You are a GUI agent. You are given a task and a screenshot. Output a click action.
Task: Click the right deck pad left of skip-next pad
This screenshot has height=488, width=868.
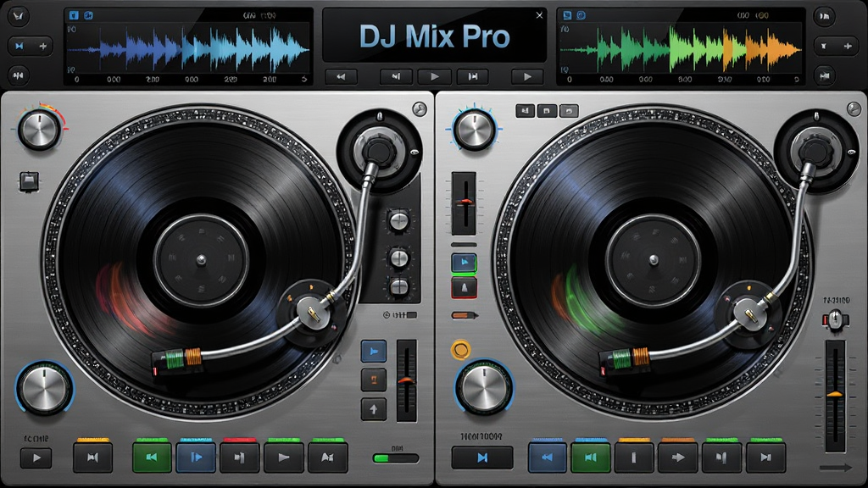[722, 457]
